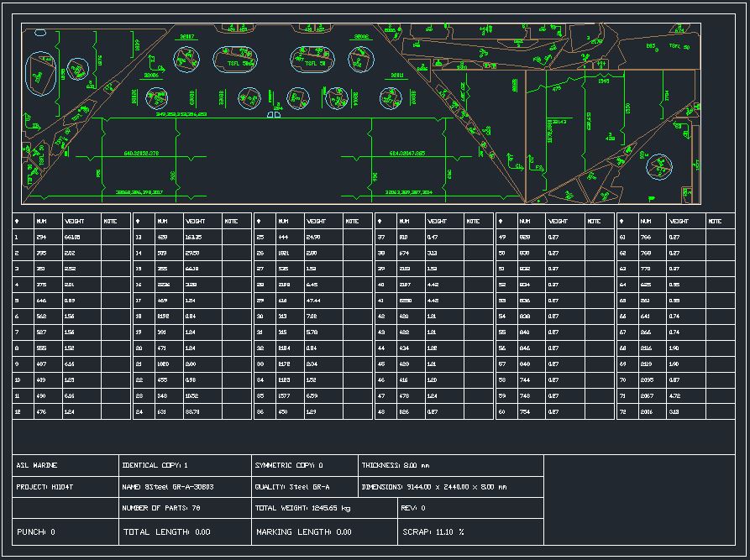Click the REV: 0 field

click(414, 509)
